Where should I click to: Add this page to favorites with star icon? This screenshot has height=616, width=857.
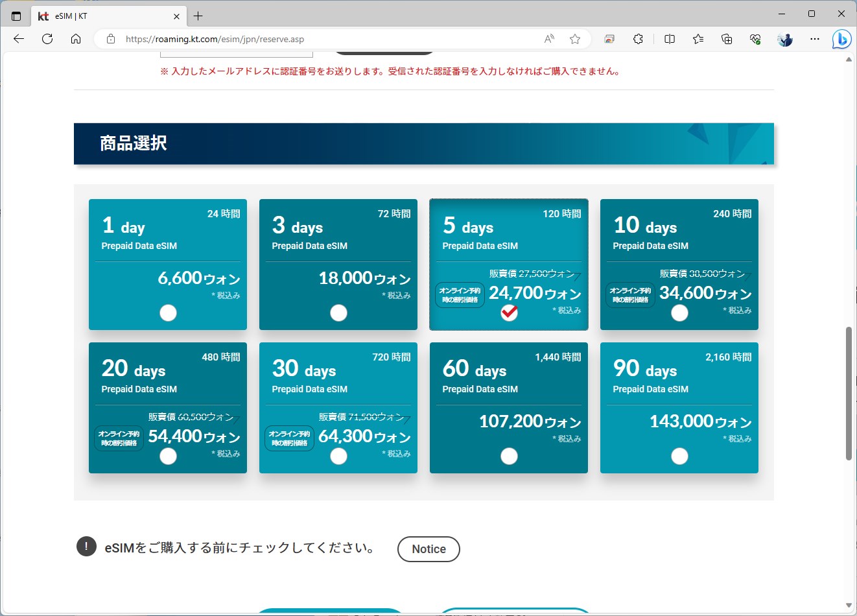(x=574, y=39)
